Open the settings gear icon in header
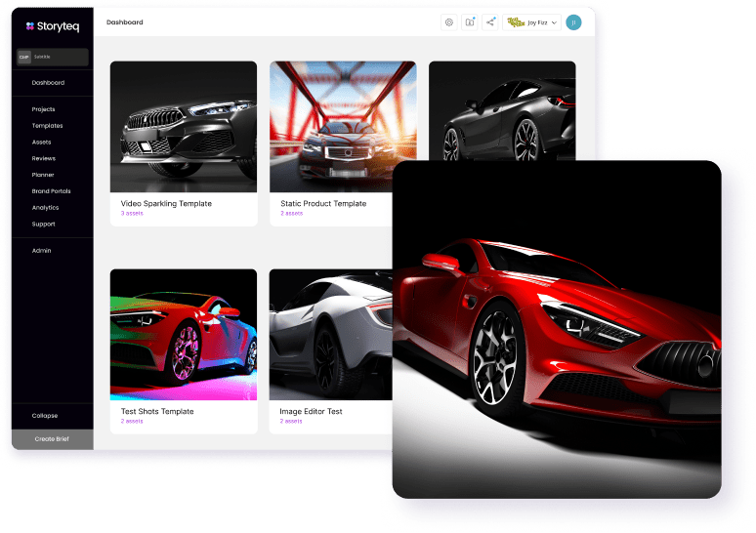756x533 pixels. pyautogui.click(x=449, y=22)
